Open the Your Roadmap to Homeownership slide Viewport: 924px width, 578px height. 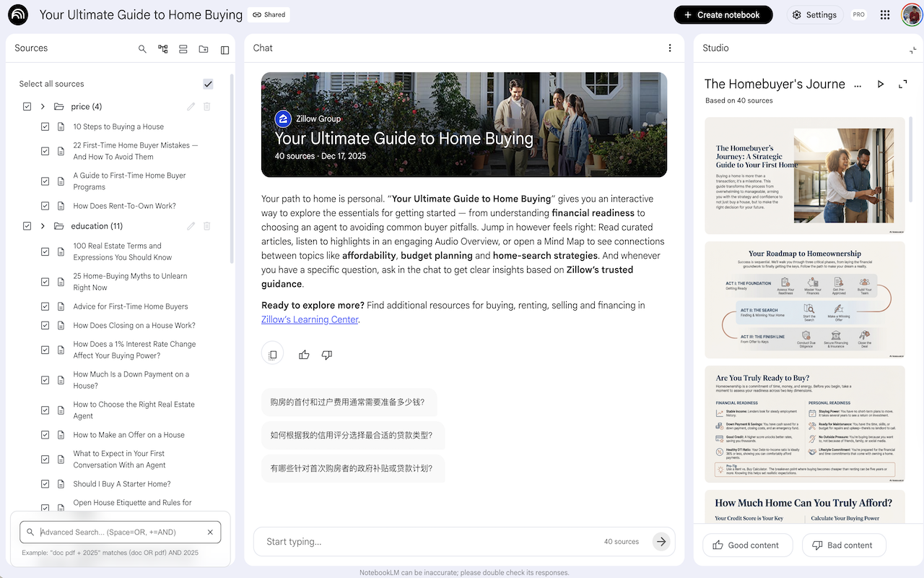[805, 300]
